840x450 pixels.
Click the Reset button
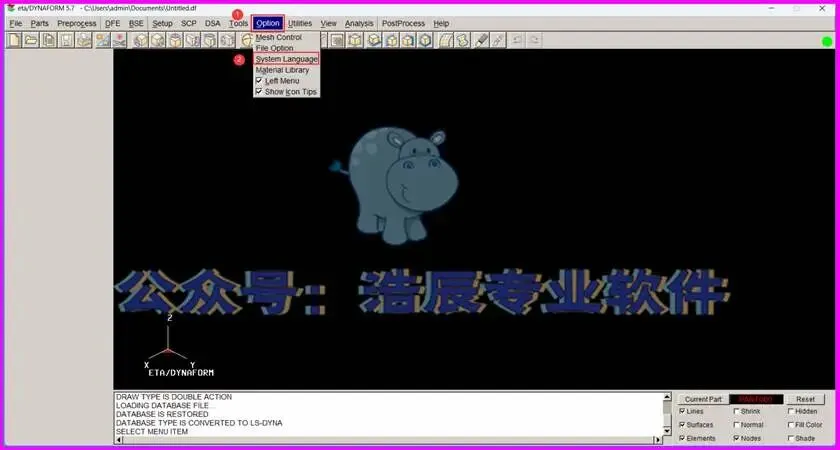[x=805, y=399]
